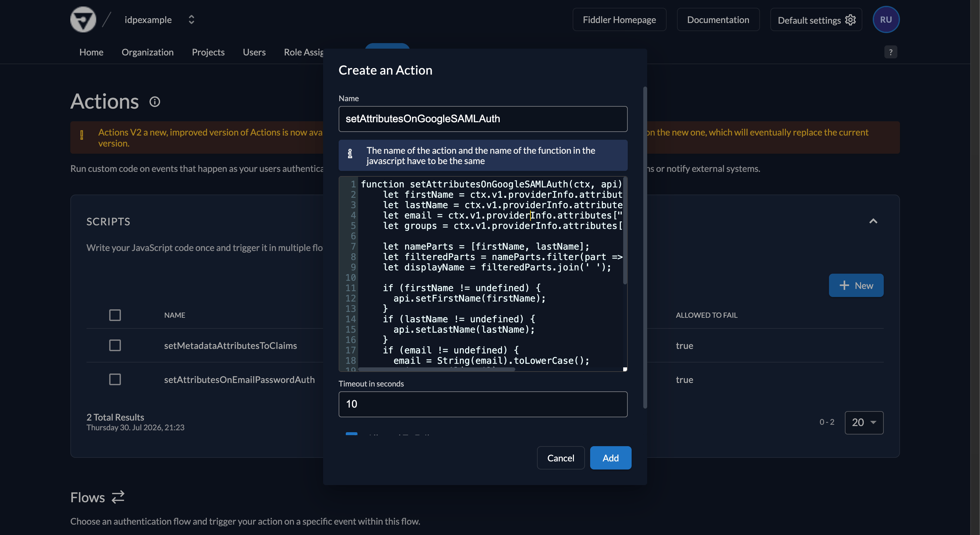This screenshot has width=980, height=535.
Task: Click the 'let groups' code line
Action: pos(502,226)
